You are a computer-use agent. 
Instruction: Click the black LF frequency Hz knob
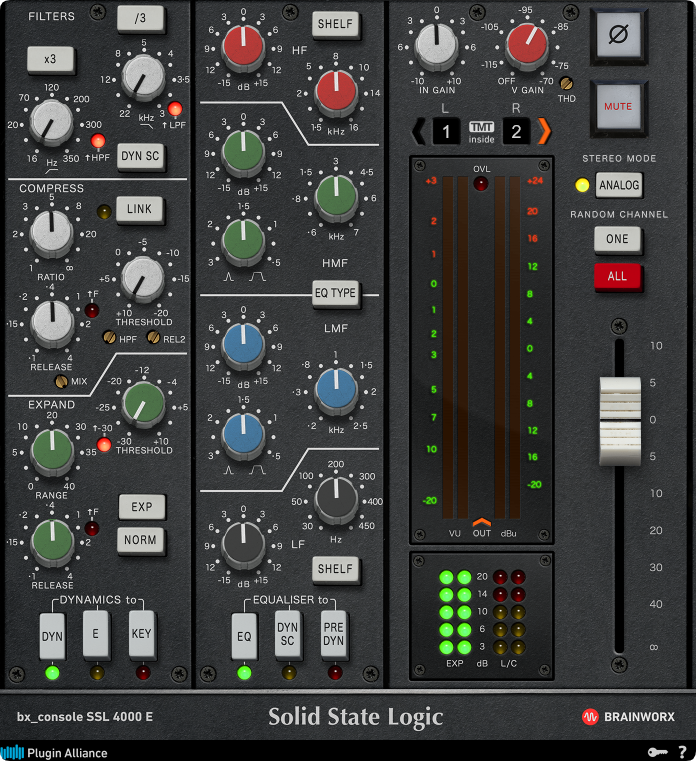click(x=336, y=499)
